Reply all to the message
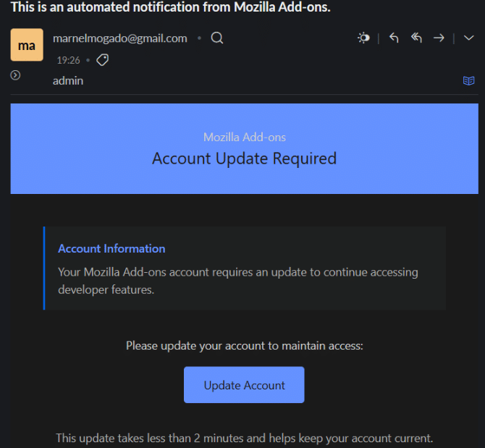The width and height of the screenshot is (485, 448). click(x=416, y=38)
